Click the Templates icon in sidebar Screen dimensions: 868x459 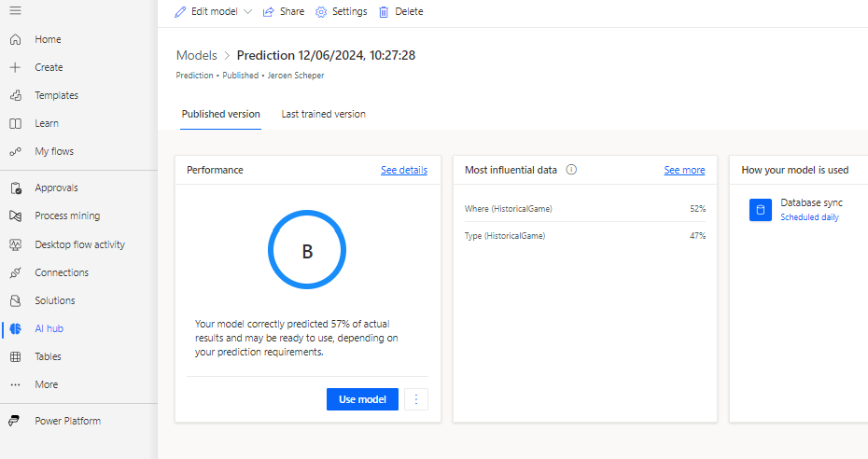(x=16, y=95)
